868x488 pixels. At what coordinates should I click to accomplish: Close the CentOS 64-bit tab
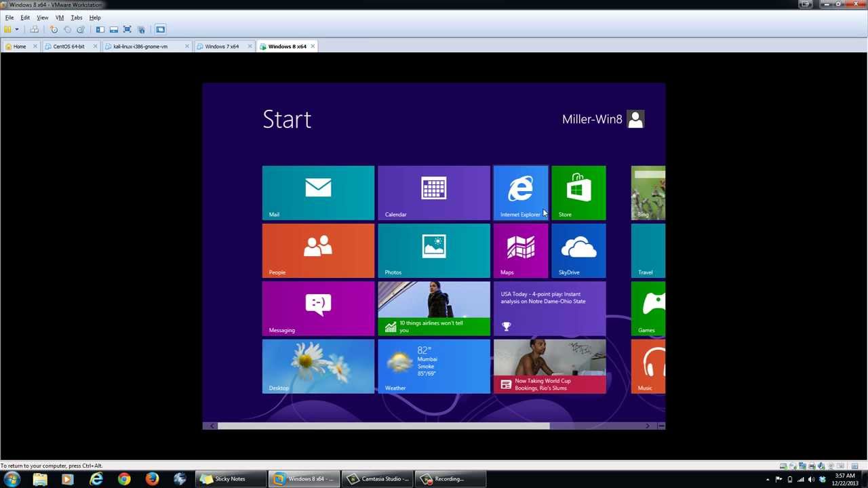click(95, 47)
